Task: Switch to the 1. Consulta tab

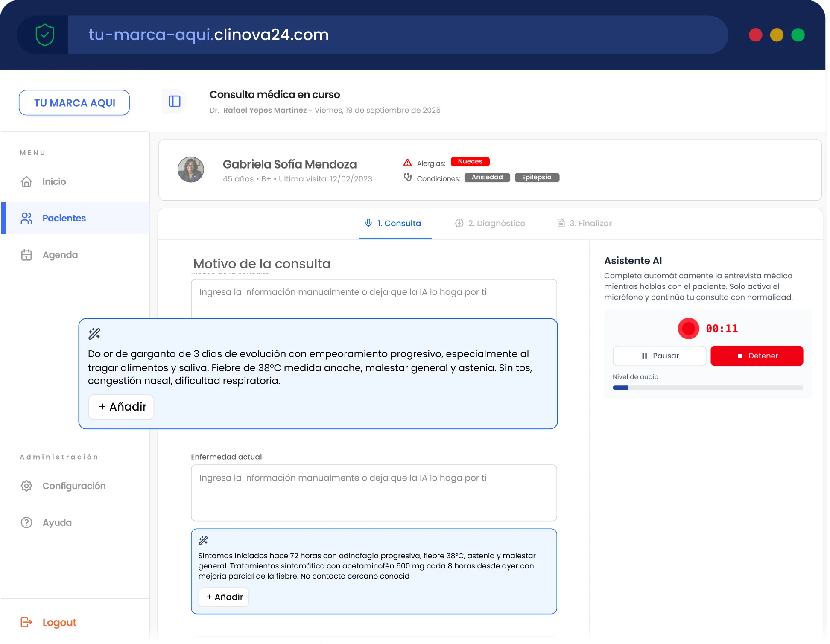Action: point(395,224)
